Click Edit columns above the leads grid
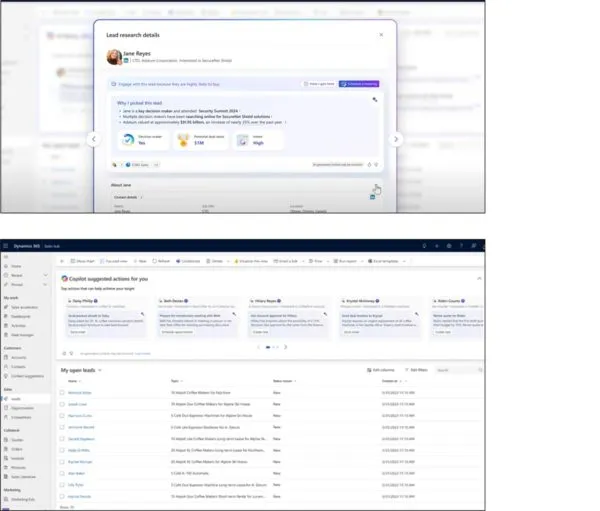 click(381, 370)
